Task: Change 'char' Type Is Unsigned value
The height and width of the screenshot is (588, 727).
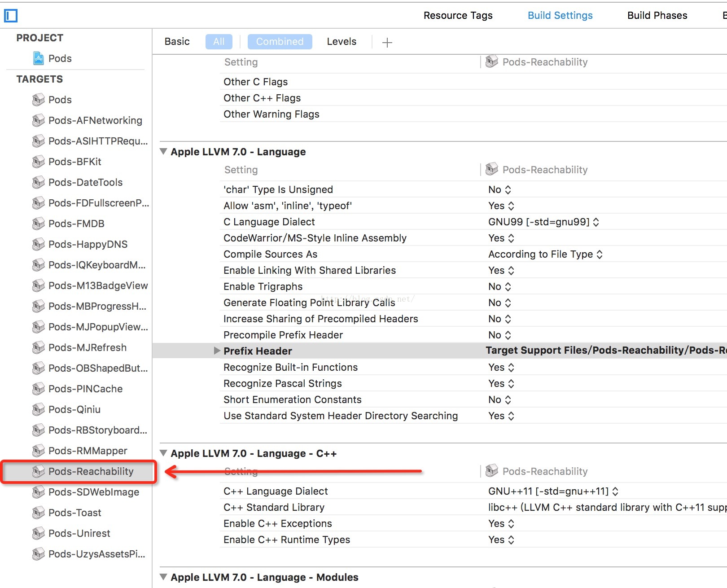Action: coord(499,189)
